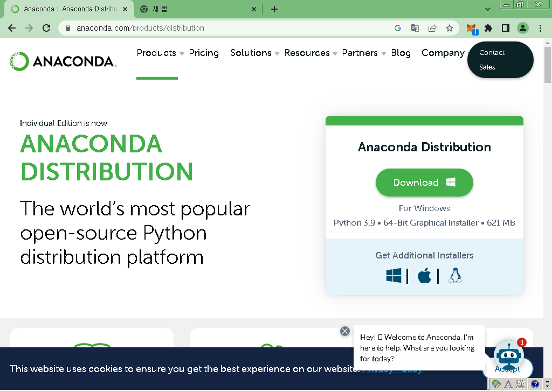Click the Google icon in address bar

pos(398,28)
